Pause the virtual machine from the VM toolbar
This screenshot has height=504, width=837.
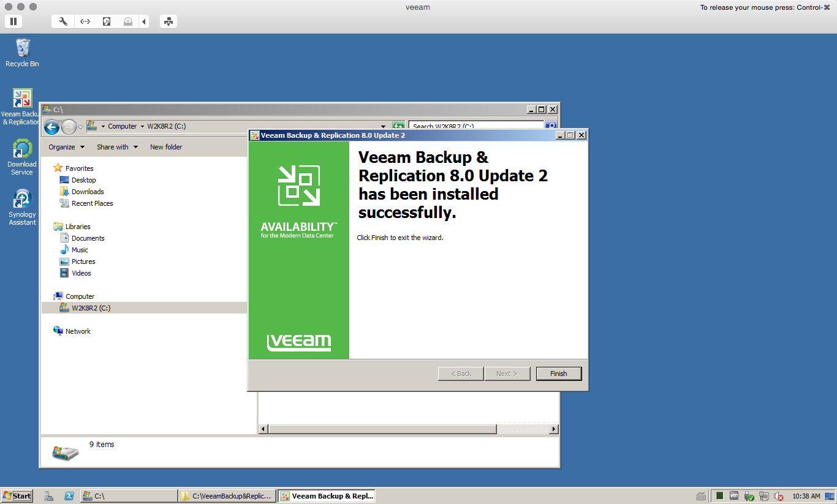(x=13, y=21)
